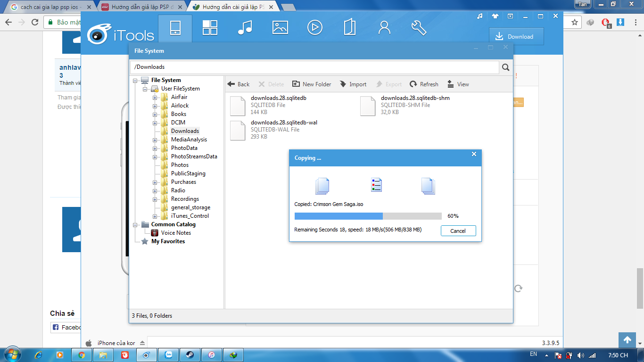Open Steam from the Windows taskbar
This screenshot has height=362, width=644.
tap(190, 355)
